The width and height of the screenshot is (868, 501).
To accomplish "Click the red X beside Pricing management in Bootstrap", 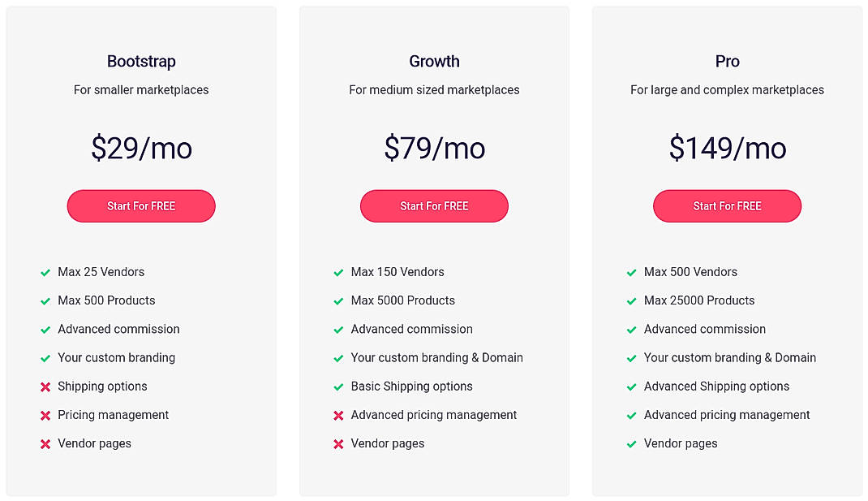I will (45, 415).
